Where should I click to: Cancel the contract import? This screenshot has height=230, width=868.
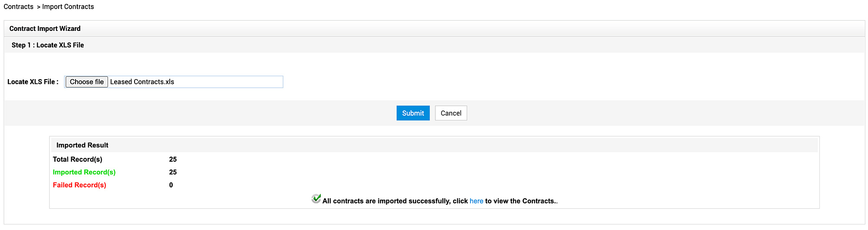click(451, 113)
